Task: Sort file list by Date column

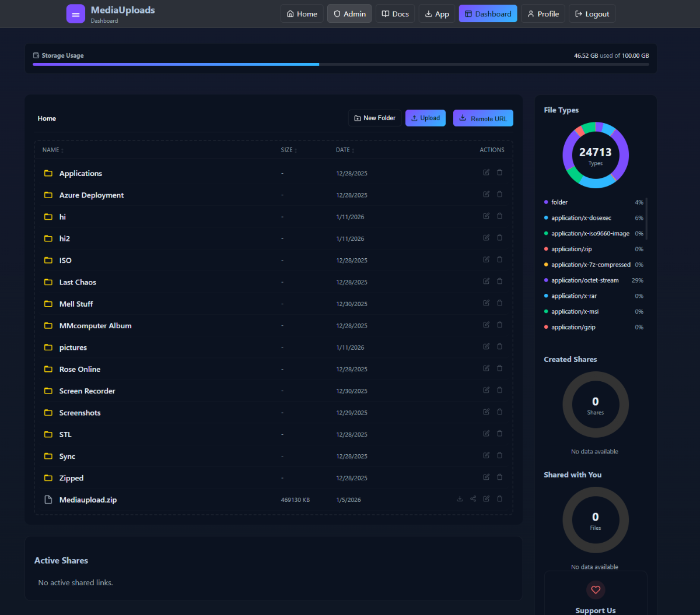Action: tap(345, 150)
